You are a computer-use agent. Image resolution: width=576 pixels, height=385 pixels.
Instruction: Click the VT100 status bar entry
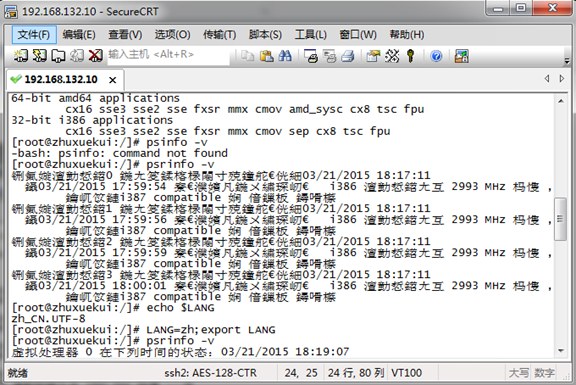point(406,373)
